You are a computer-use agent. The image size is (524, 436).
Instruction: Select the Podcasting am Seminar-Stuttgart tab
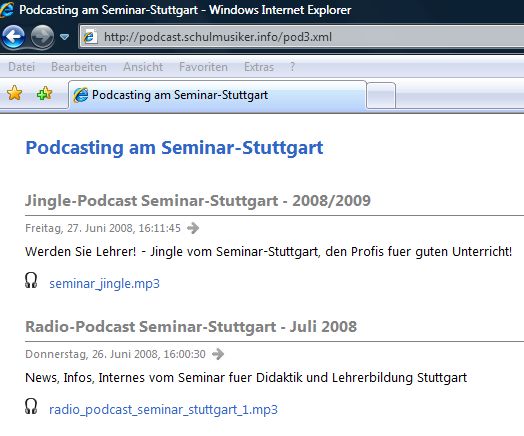click(x=217, y=95)
